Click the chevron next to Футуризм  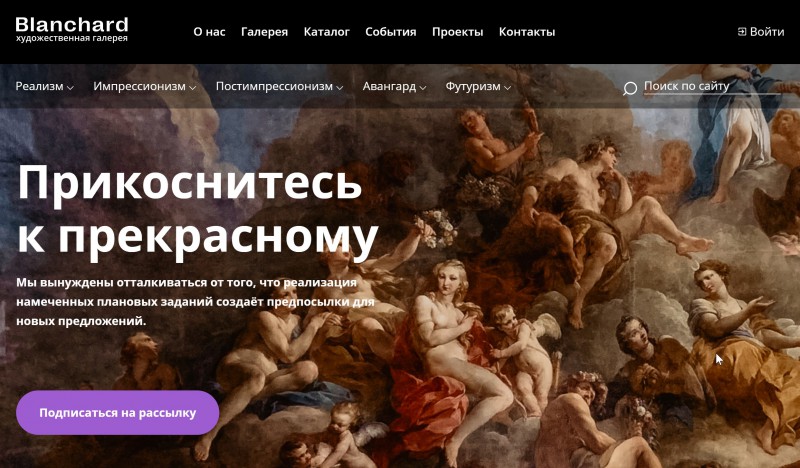(x=507, y=88)
